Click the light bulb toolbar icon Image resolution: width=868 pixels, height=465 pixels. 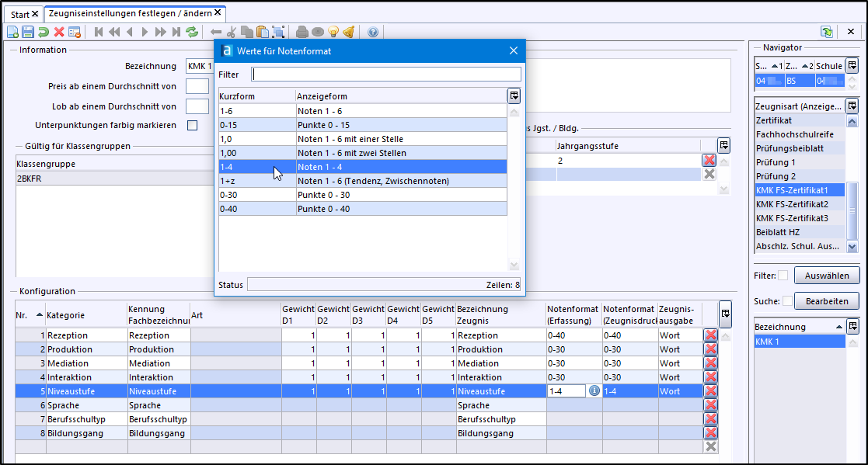pos(333,32)
